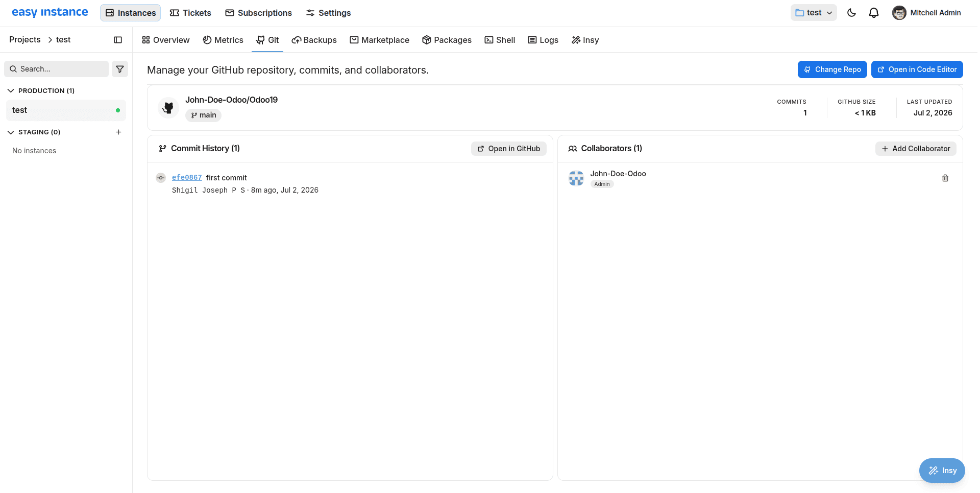
Task: Switch to the Overview tab
Action: (166, 40)
